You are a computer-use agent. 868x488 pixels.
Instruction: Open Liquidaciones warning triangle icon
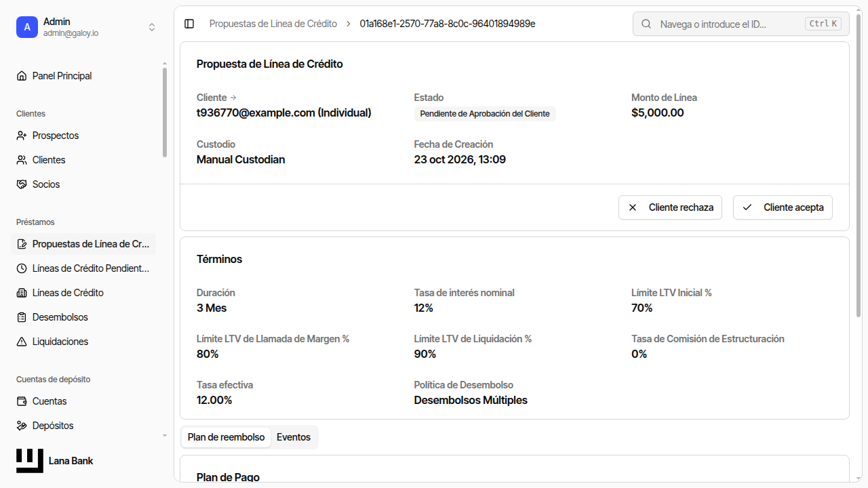pyautogui.click(x=22, y=342)
